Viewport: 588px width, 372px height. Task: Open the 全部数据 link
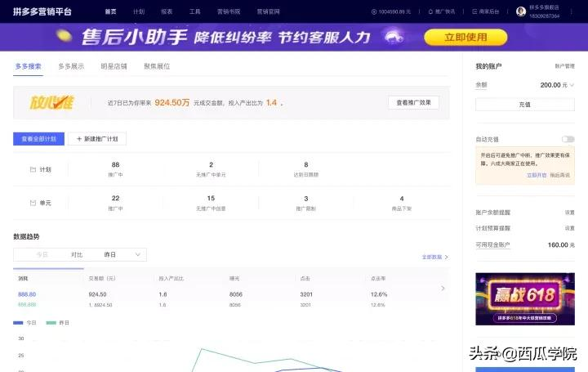pos(434,258)
